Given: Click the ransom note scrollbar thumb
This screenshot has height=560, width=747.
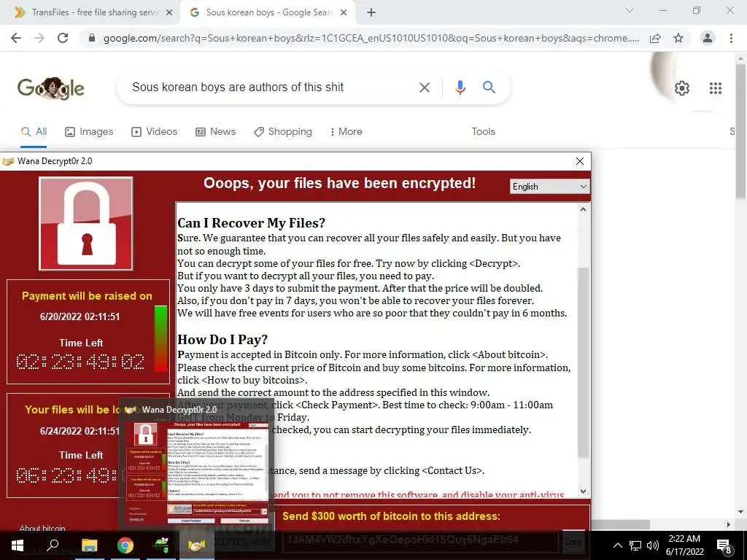Looking at the screenshot, I should (583, 362).
